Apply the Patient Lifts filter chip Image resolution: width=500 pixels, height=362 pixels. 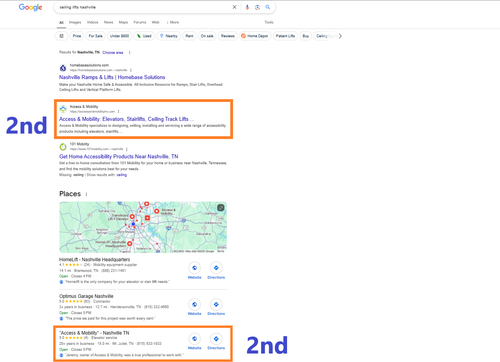[285, 36]
